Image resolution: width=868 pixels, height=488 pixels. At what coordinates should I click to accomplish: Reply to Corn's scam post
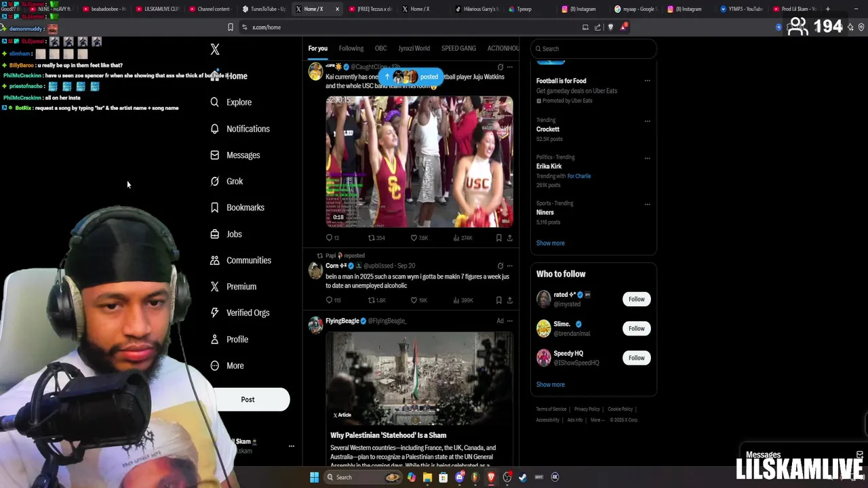point(333,300)
